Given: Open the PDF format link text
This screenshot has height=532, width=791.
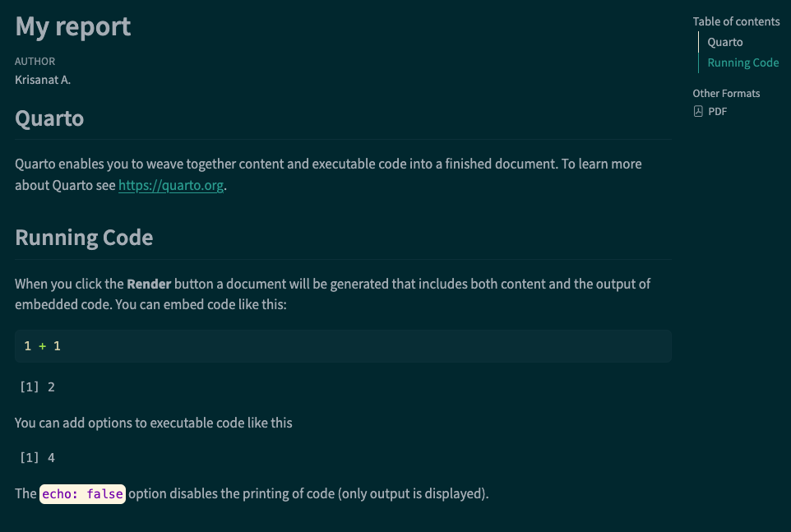Looking at the screenshot, I should click(717, 112).
